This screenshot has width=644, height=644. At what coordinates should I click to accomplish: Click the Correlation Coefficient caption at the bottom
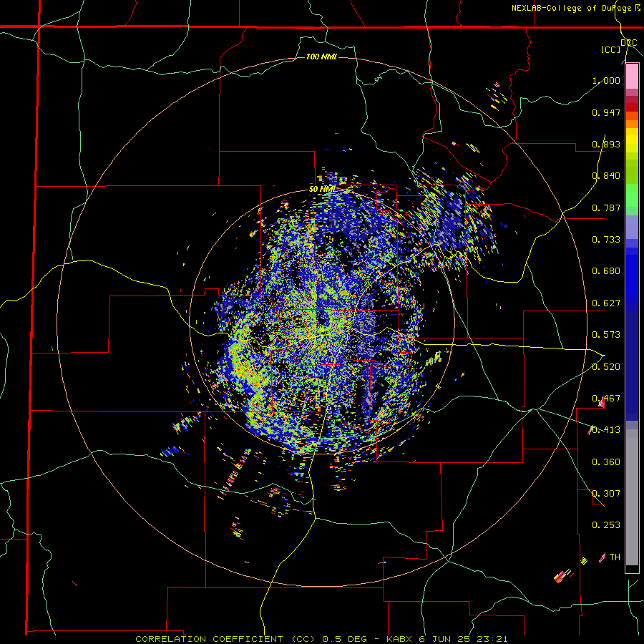pos(321,639)
